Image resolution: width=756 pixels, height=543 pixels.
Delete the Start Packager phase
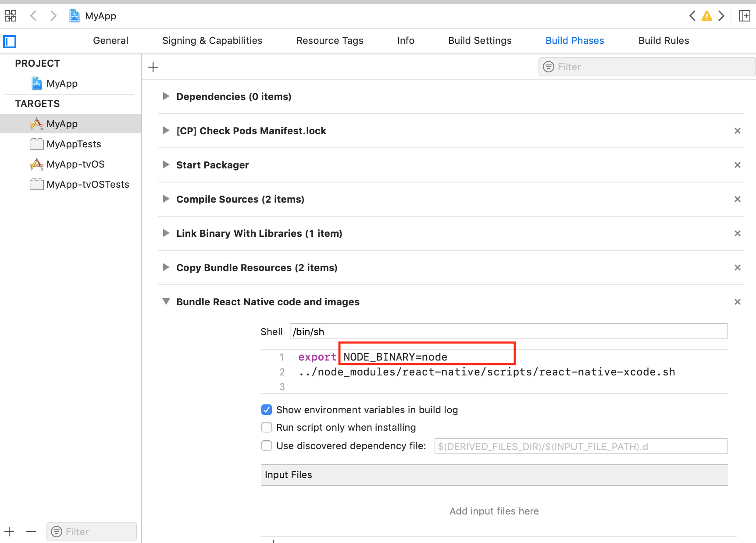click(x=738, y=165)
